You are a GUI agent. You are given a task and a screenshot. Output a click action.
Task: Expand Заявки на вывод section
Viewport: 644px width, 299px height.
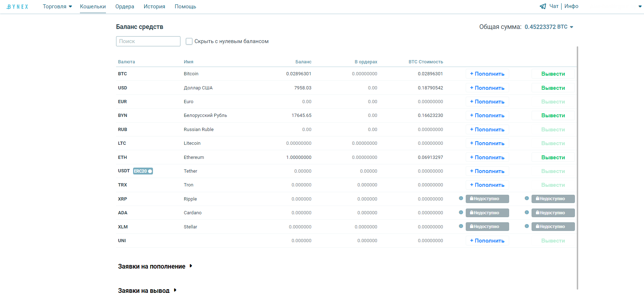pyautogui.click(x=147, y=291)
